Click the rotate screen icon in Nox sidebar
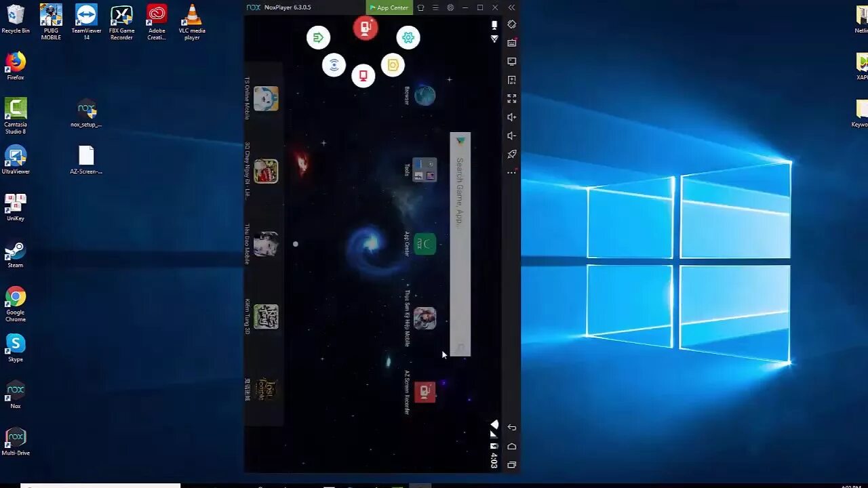The width and height of the screenshot is (868, 488). (512, 24)
